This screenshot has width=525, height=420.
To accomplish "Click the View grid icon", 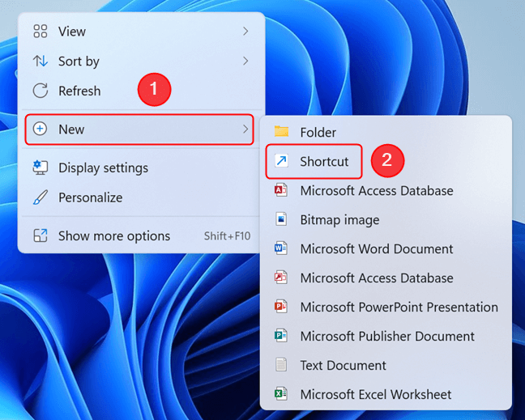I will click(x=41, y=31).
